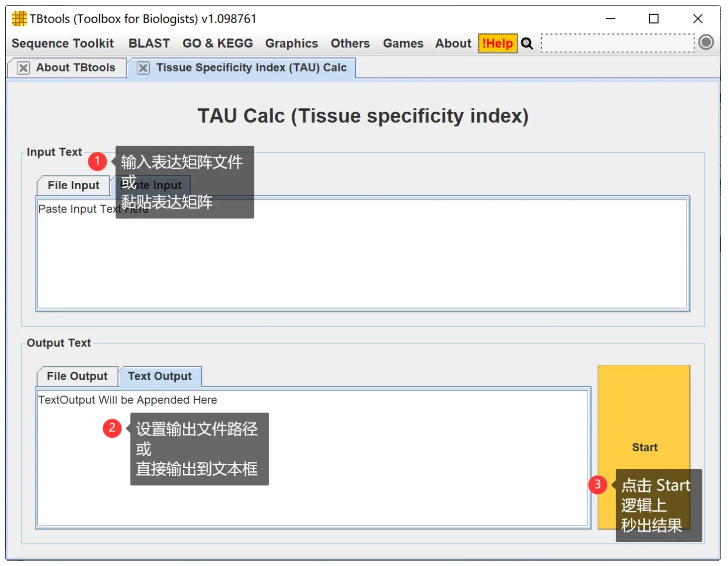Open the Sequence Toolkit menu
Screen dimensions: 728x566
(62, 44)
